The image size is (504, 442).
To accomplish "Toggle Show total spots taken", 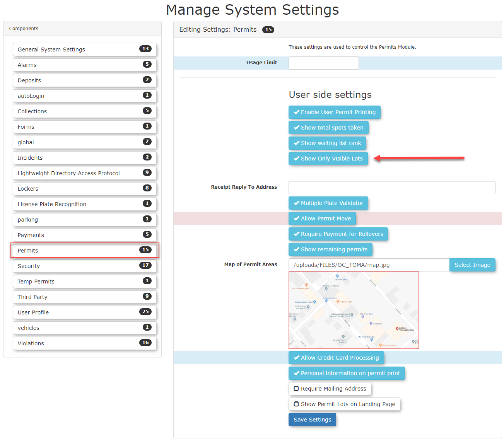I will [x=328, y=128].
